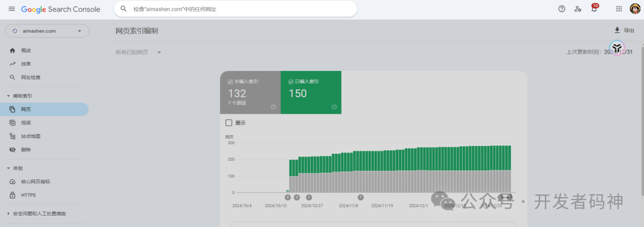Screen dimensions: 644x227
Task: Click annotation marker 1 near 2024/11/8
Action: click(x=361, y=197)
